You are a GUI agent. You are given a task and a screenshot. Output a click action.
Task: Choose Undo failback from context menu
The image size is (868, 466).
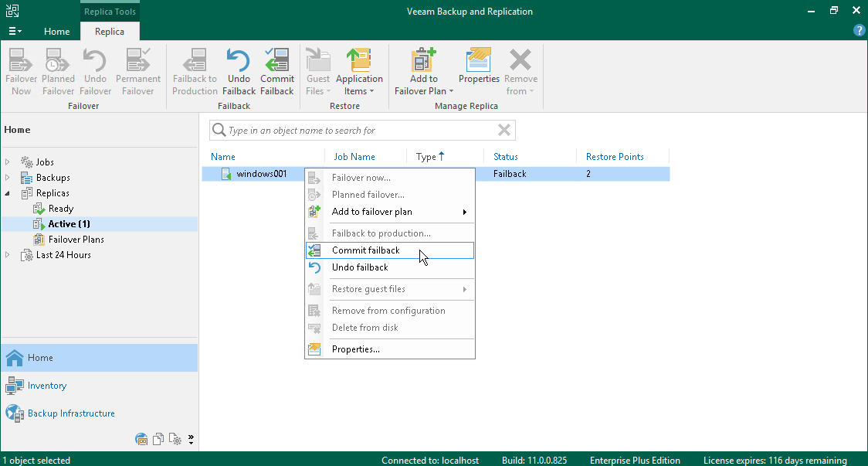(x=360, y=267)
